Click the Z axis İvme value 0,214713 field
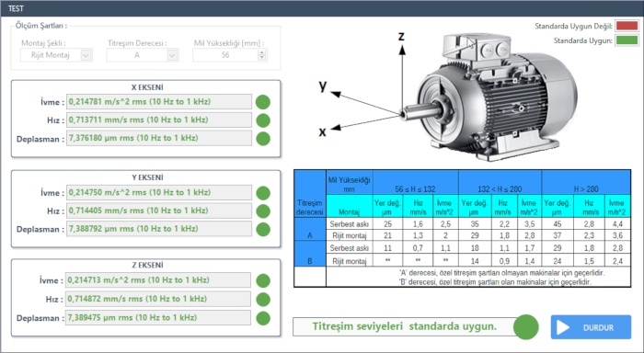 (x=158, y=280)
